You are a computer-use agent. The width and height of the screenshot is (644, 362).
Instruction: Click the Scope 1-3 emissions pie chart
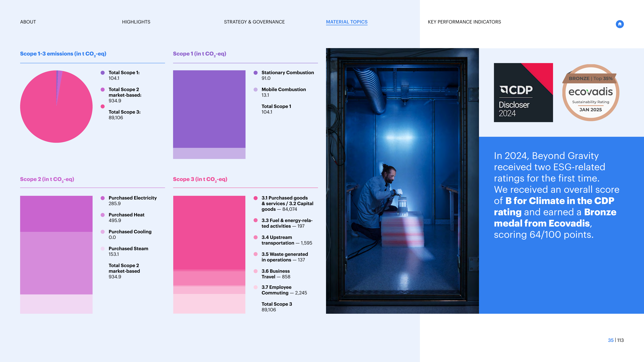(x=56, y=106)
